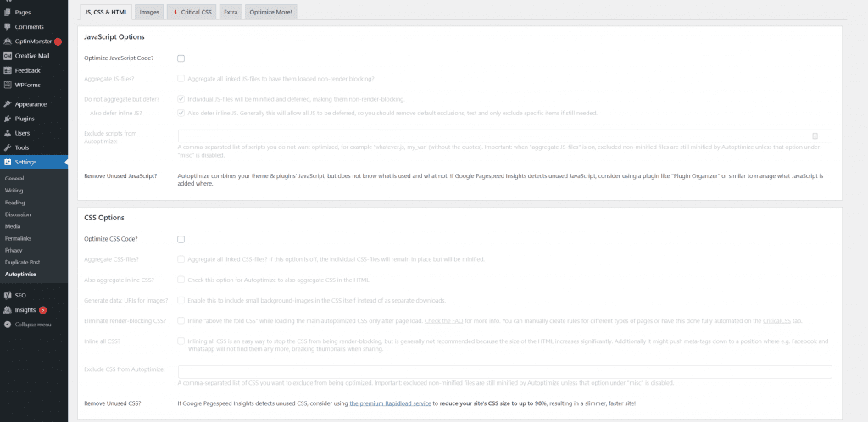Open Reading settings submenu item
The width and height of the screenshot is (868, 422).
(x=15, y=203)
